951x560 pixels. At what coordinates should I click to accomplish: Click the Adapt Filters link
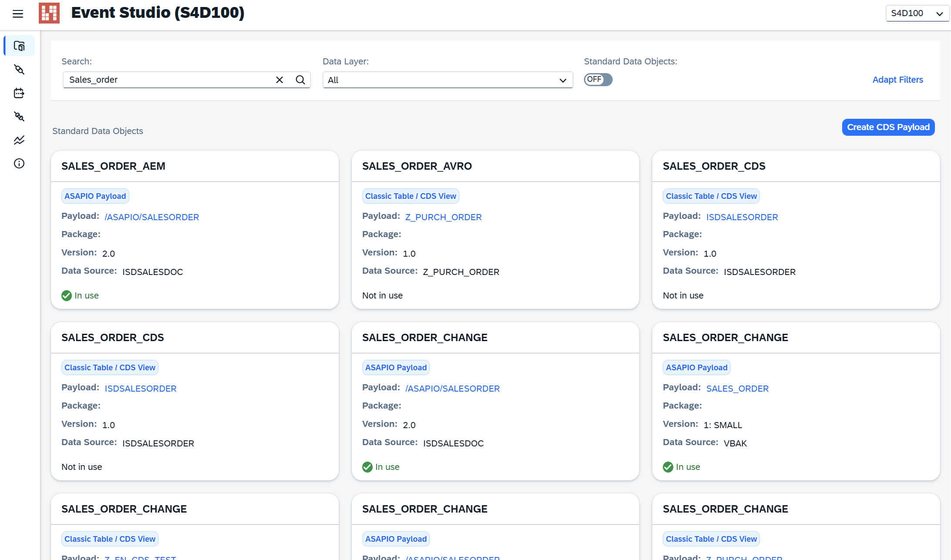click(x=897, y=80)
